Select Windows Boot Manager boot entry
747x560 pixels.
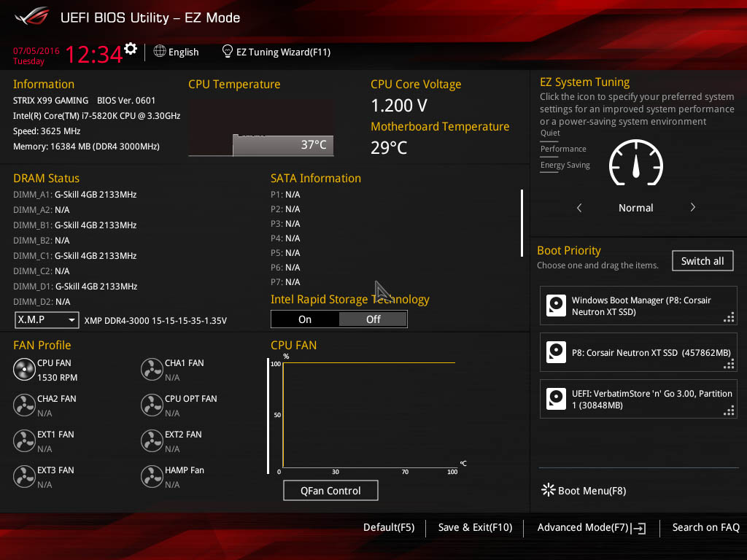coord(638,306)
